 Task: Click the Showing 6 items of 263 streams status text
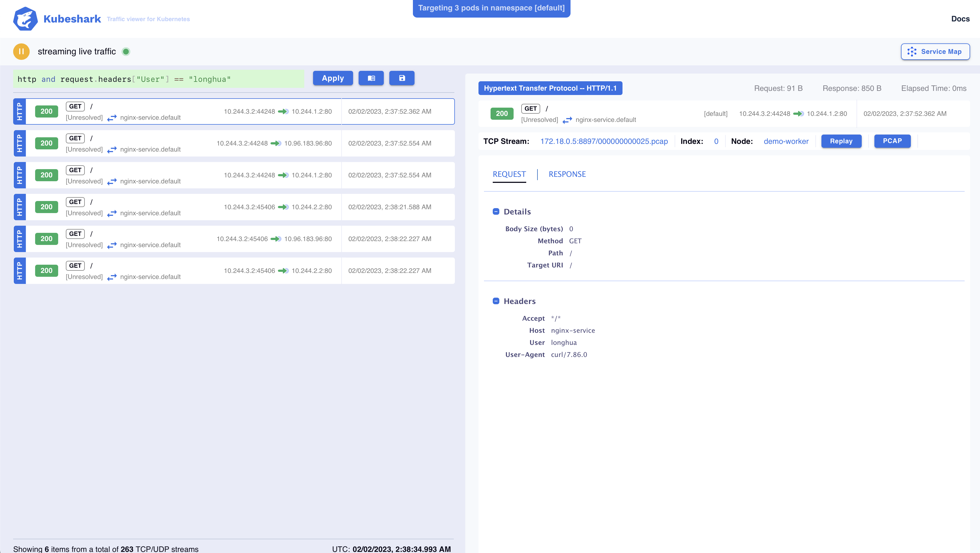coord(105,549)
